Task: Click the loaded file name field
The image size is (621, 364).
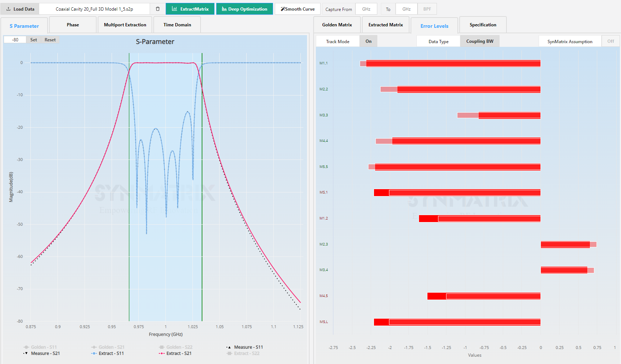Action: tap(94, 9)
